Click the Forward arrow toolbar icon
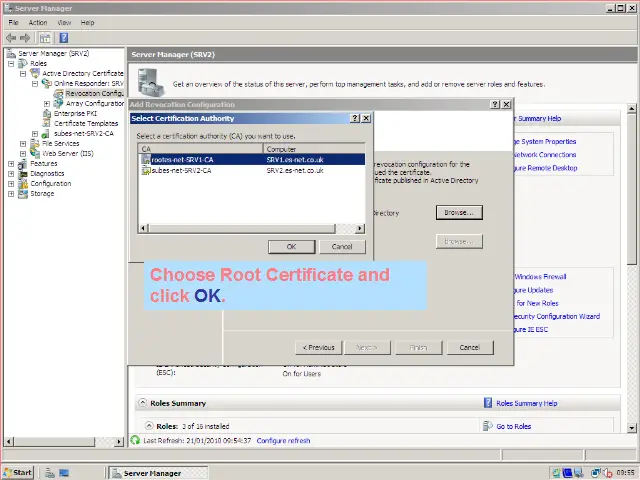 (25, 38)
